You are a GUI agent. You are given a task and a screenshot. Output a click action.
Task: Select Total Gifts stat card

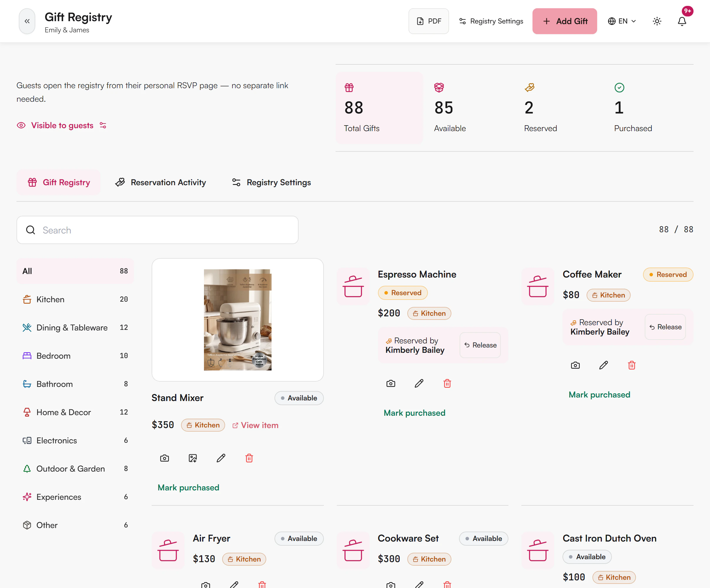[x=379, y=108]
